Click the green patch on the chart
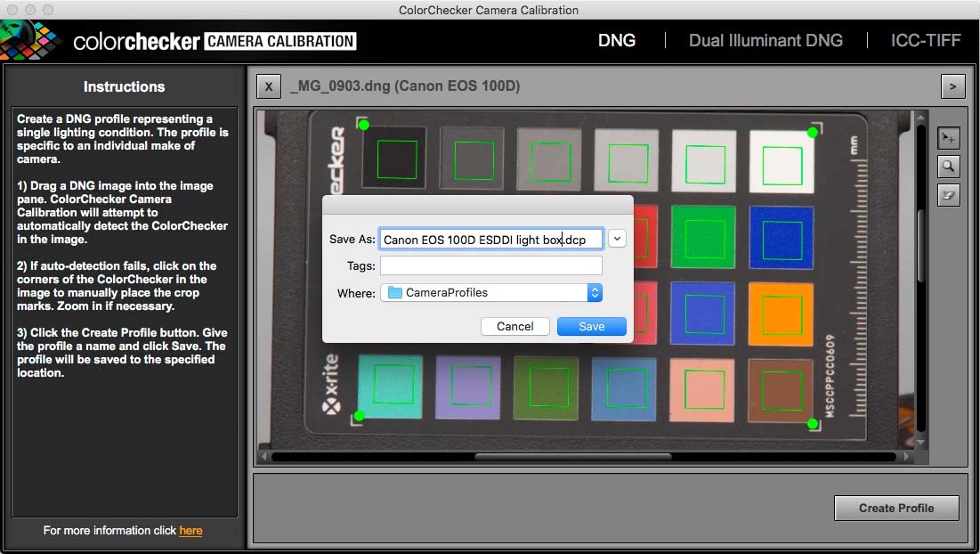This screenshot has height=554, width=980. (703, 236)
